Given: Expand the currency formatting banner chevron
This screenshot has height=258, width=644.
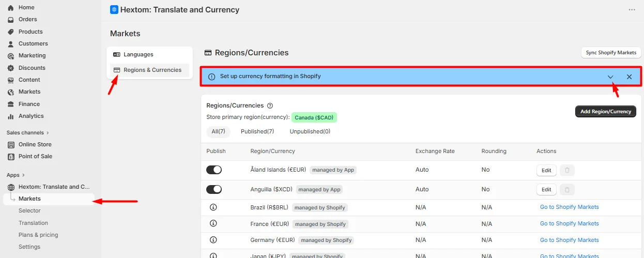Looking at the screenshot, I should [610, 77].
